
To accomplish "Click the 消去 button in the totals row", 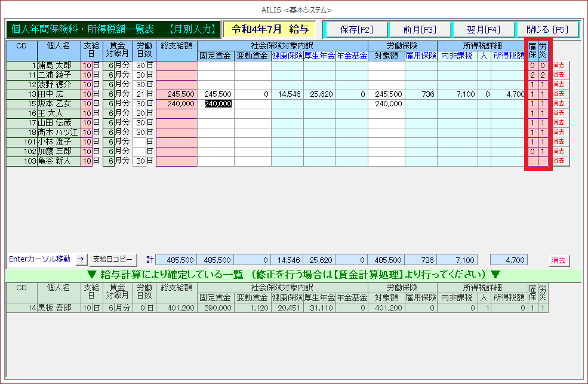I will coord(559,260).
